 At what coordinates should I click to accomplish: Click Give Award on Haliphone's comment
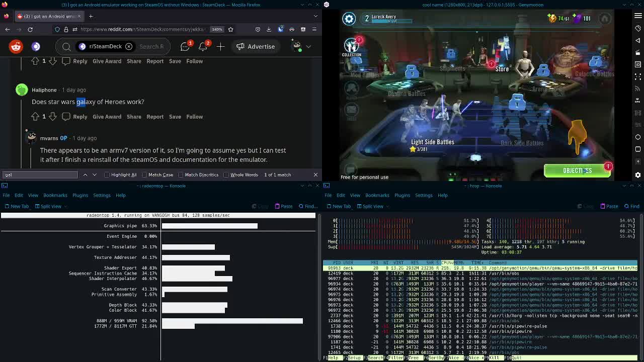pyautogui.click(x=107, y=117)
